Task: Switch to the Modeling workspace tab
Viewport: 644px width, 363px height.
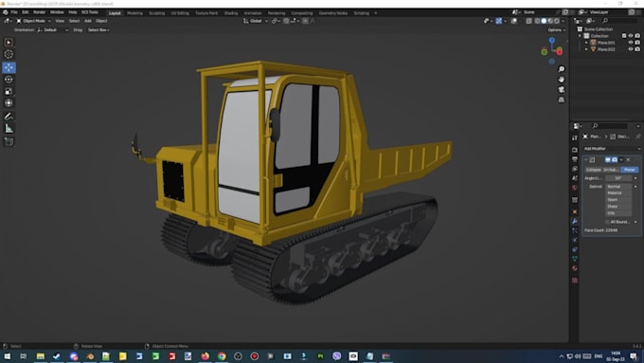Action: click(x=134, y=13)
